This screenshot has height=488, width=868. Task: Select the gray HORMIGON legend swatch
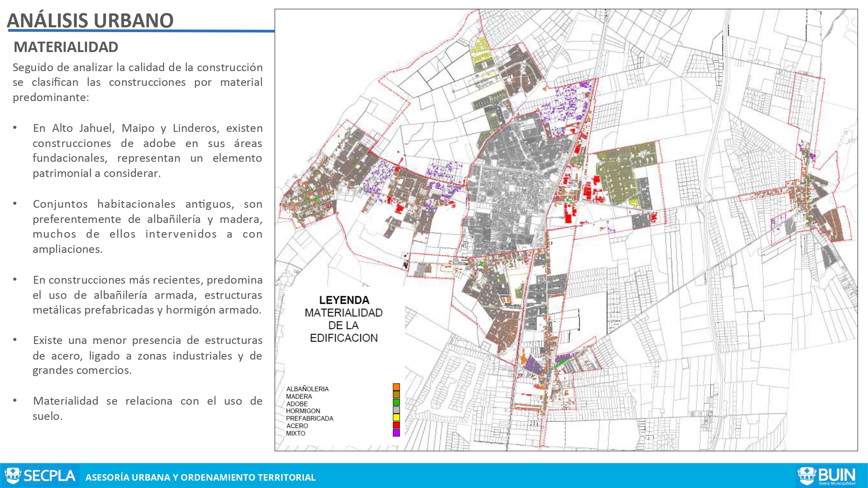pos(396,409)
